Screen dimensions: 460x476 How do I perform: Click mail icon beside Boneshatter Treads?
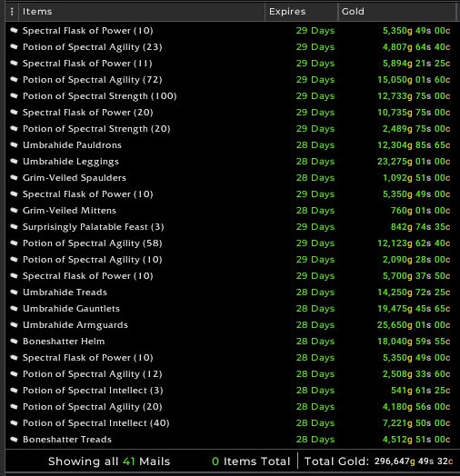14,440
